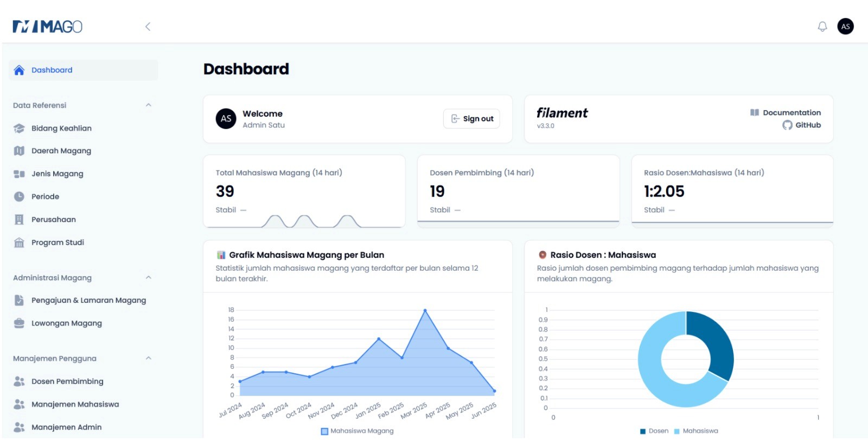The height and width of the screenshot is (440, 868).
Task: Open the notifications bell
Action: [822, 26]
